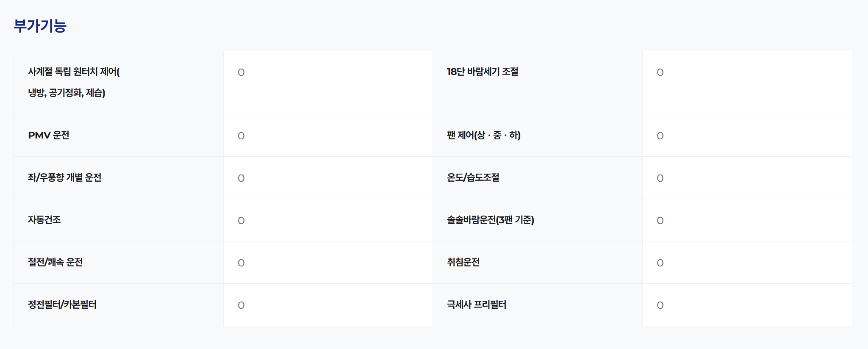The width and height of the screenshot is (868, 349).
Task: Select the 온도/습도조절 label
Action: pyautogui.click(x=473, y=177)
